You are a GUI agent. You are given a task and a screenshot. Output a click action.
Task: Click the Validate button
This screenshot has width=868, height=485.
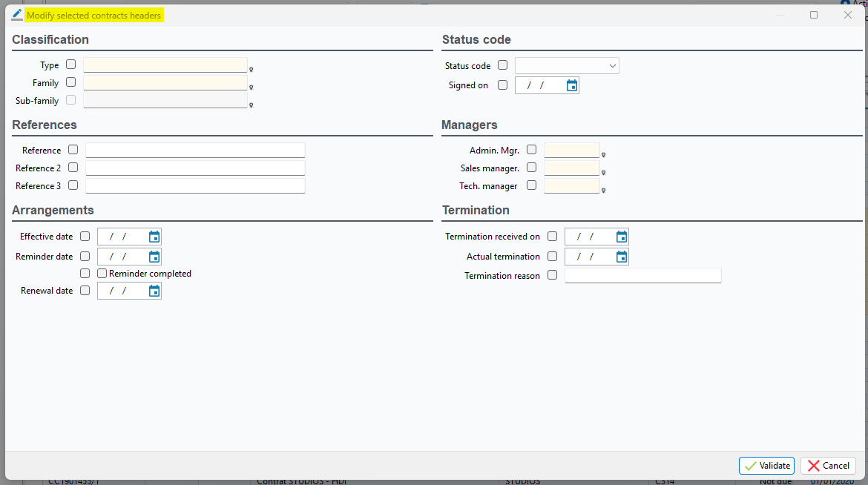click(x=766, y=466)
